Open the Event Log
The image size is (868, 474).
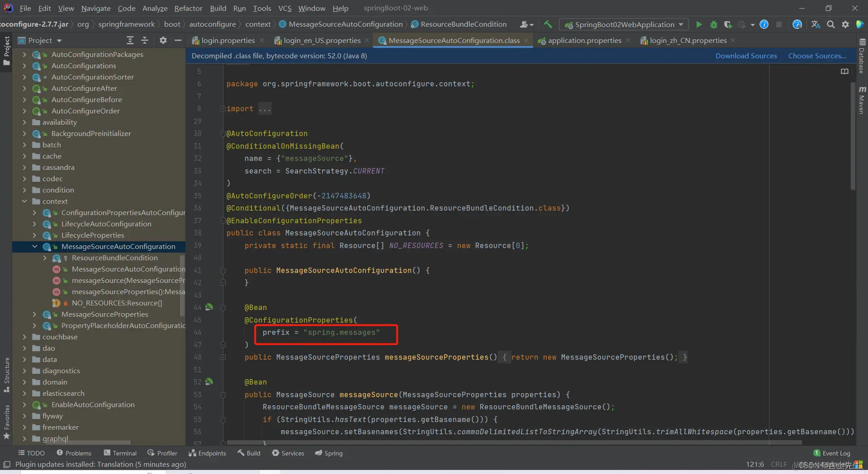832,453
